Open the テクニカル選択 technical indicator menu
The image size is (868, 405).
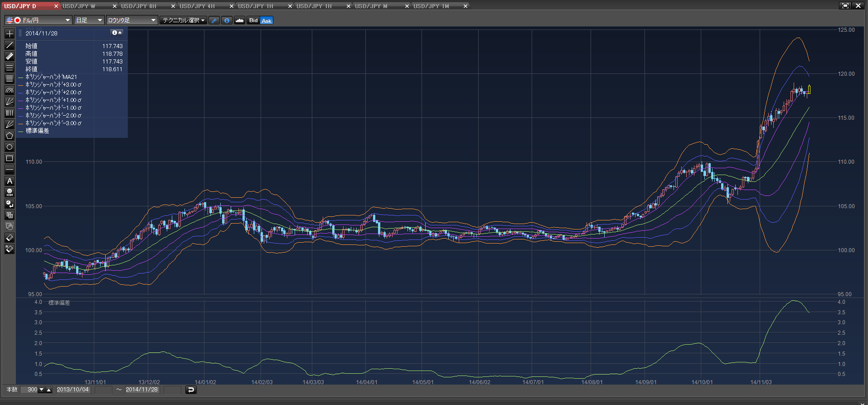coord(183,20)
